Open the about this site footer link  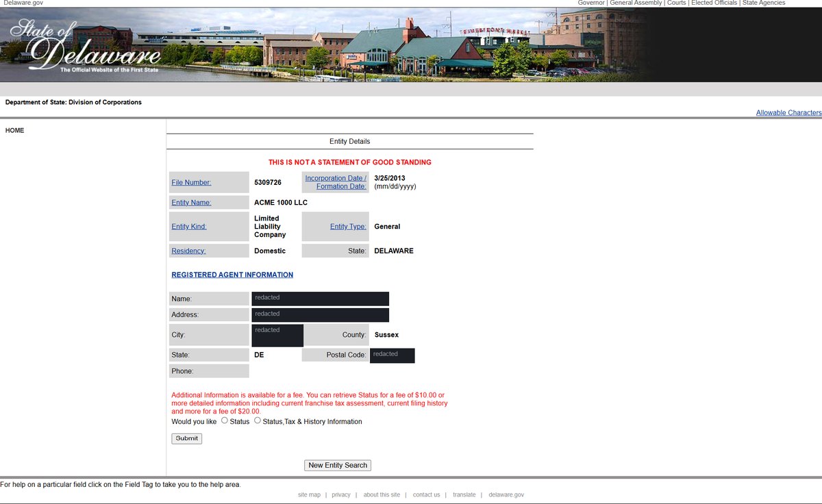pyautogui.click(x=382, y=494)
